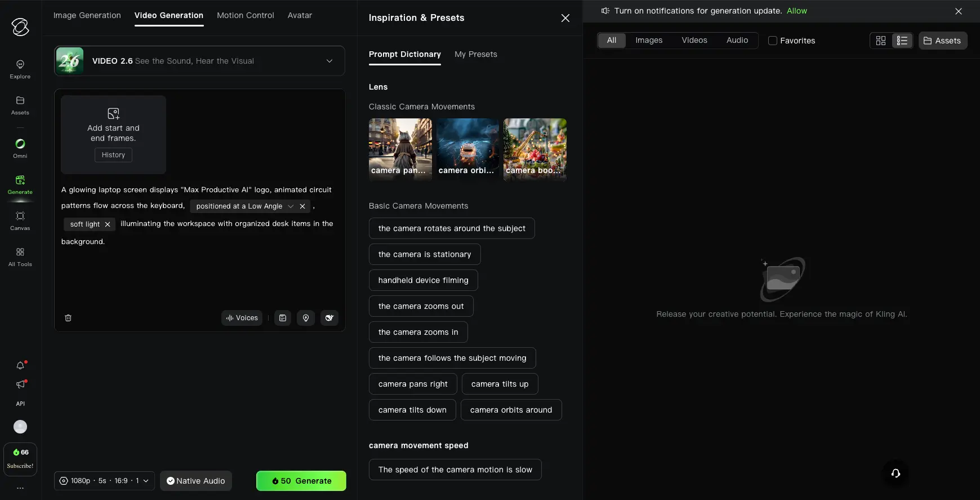Filter results by Videos
This screenshot has width=980, height=500.
point(694,41)
